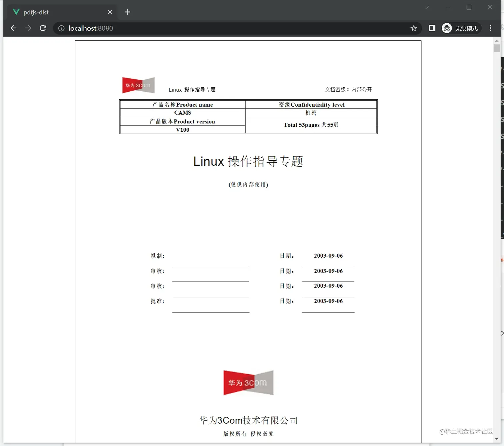Screen dimensions: 504x446
Task: Minimize the browser window
Action: pos(448,7)
